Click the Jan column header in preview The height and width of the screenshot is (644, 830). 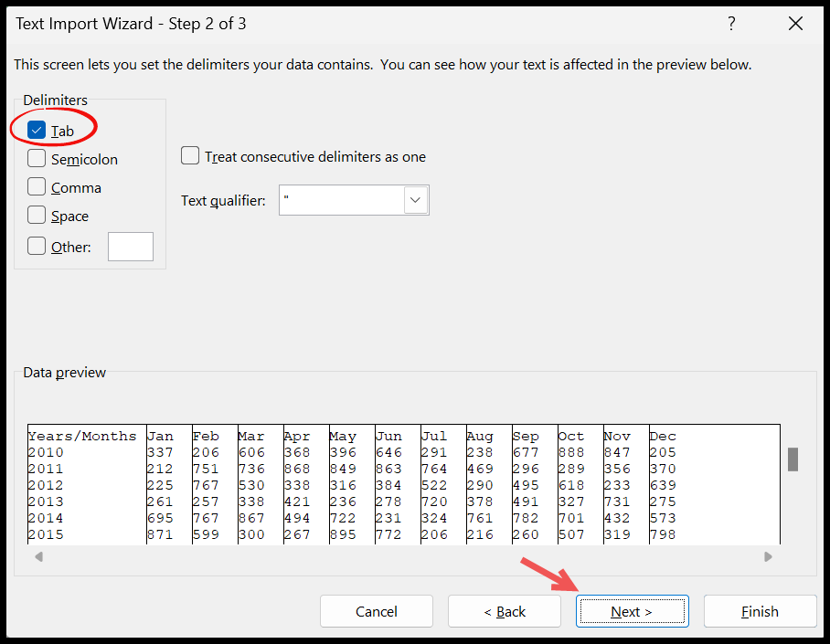160,436
